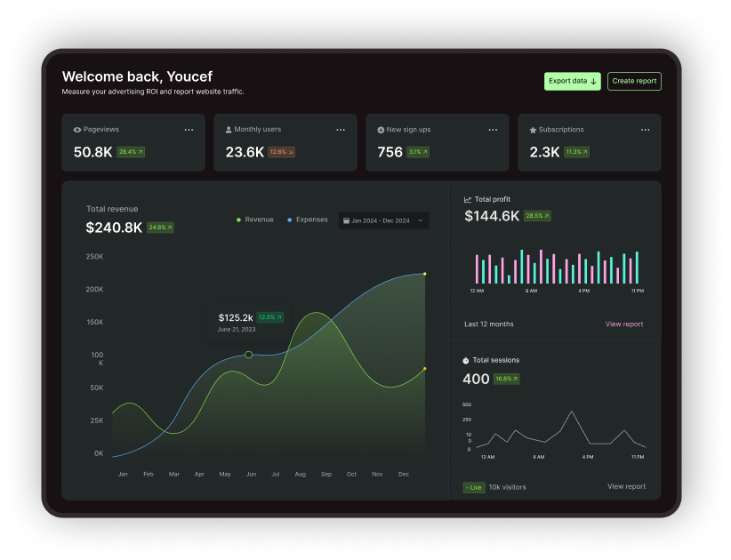Screen dimensions: 731x560
Task: Click the Export data button
Action: click(x=572, y=81)
